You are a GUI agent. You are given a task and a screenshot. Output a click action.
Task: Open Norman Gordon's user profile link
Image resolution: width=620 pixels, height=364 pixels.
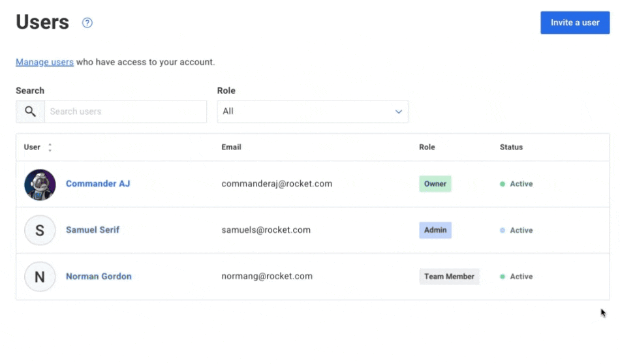(x=99, y=277)
